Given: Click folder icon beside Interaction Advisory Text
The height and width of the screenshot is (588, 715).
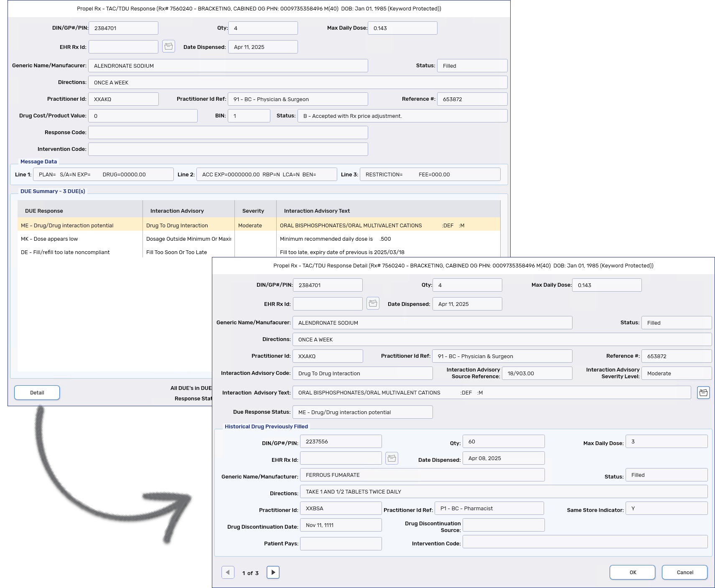Looking at the screenshot, I should (x=703, y=392).
